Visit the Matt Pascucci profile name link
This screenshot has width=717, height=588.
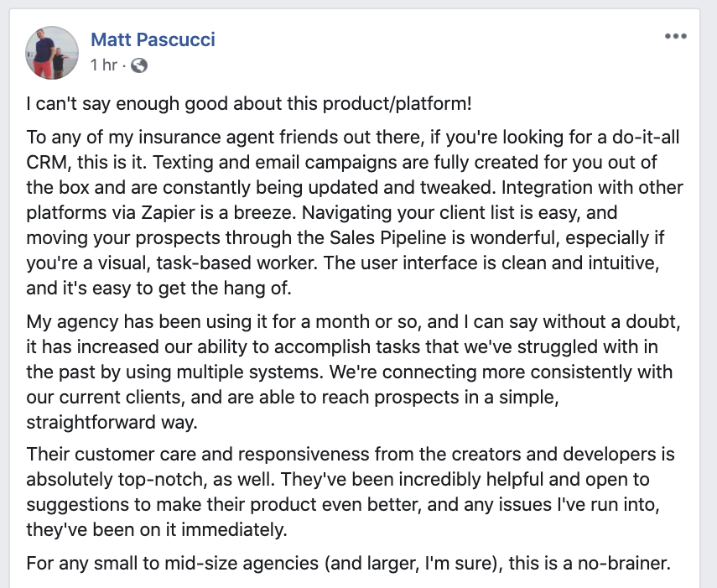pos(153,39)
